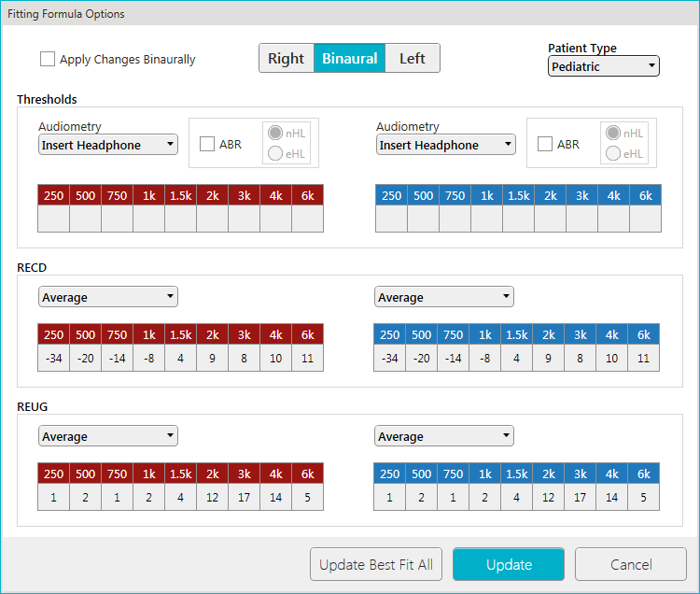The height and width of the screenshot is (594, 700).
Task: Click right ear RECD 3k header
Action: tap(245, 334)
